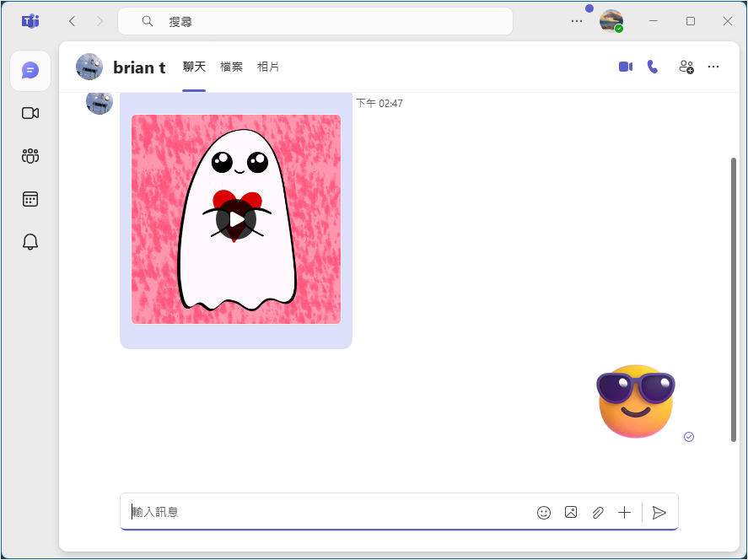The image size is (748, 560).
Task: Open the emoji picker in message box
Action: pyautogui.click(x=544, y=512)
